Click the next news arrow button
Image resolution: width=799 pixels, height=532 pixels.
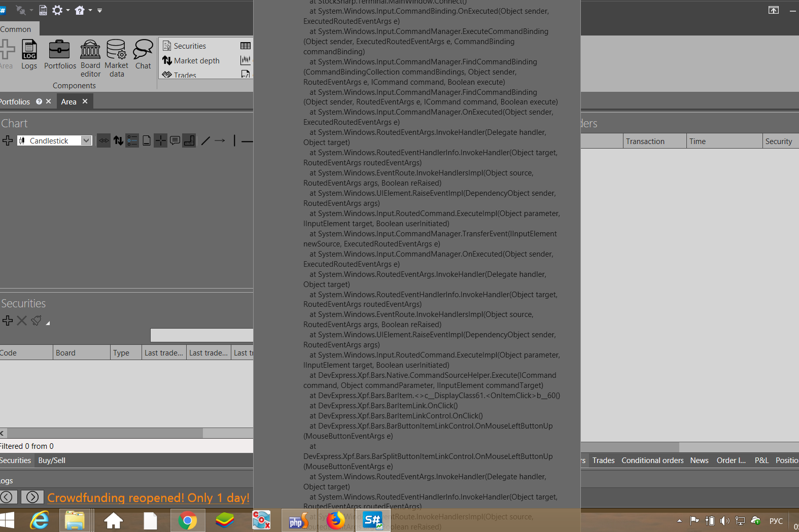pos(32,497)
